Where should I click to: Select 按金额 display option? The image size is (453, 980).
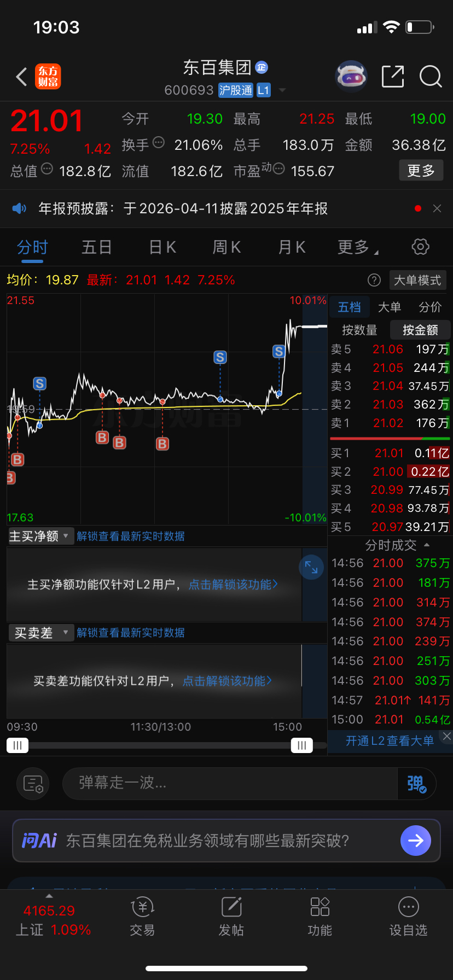pyautogui.click(x=420, y=330)
